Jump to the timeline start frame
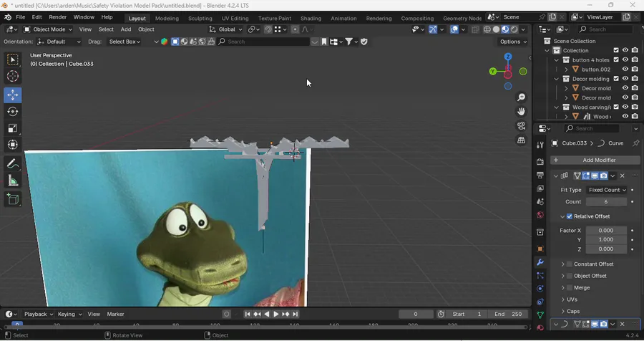Image resolution: width=644 pixels, height=341 pixels. (x=248, y=314)
